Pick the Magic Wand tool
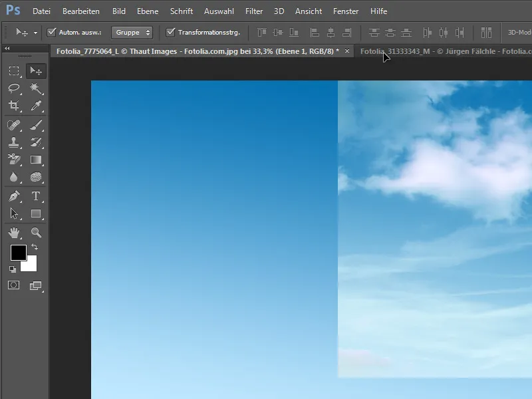 point(36,88)
